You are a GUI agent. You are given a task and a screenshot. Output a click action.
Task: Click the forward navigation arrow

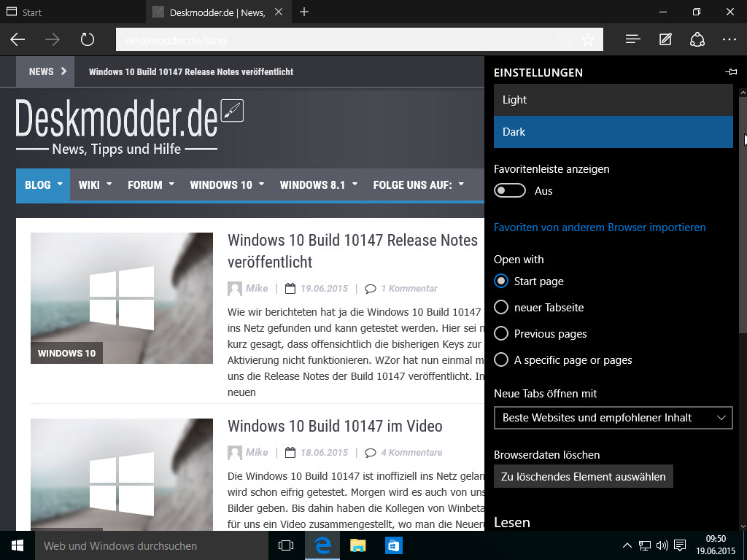pos(53,39)
